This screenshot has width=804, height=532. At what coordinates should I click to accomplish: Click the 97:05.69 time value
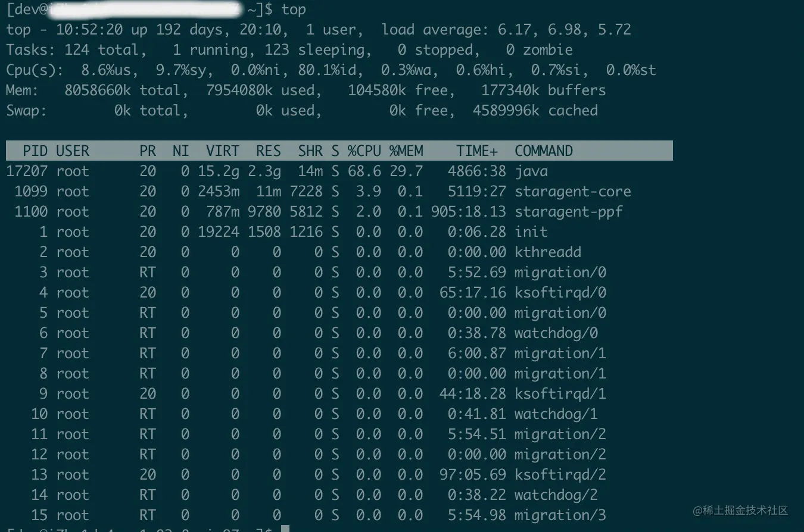(x=473, y=475)
